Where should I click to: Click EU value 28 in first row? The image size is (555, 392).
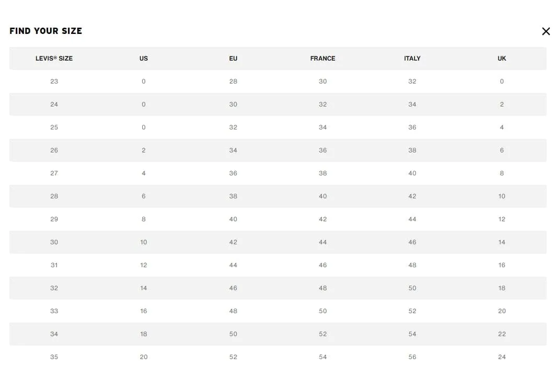pos(233,81)
